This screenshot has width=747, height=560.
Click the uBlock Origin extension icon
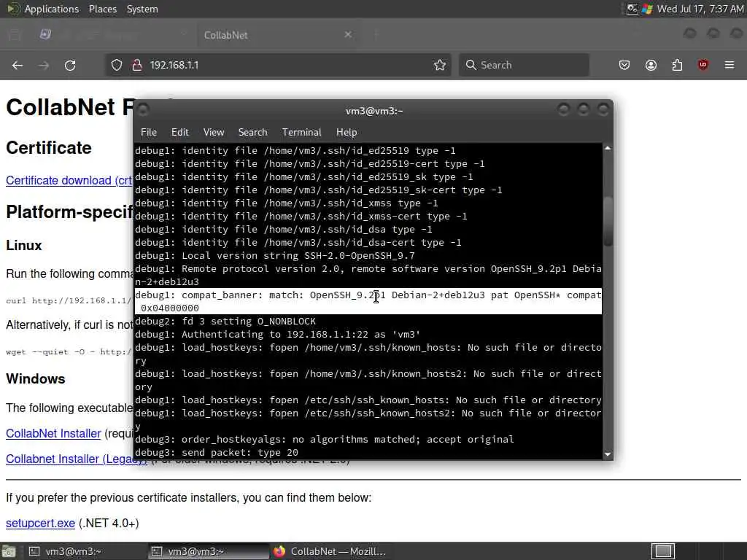coord(703,65)
